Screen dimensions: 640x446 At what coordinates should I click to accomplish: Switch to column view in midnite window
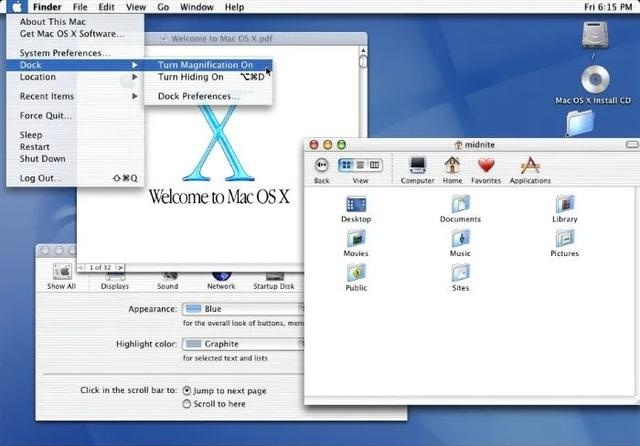374,165
